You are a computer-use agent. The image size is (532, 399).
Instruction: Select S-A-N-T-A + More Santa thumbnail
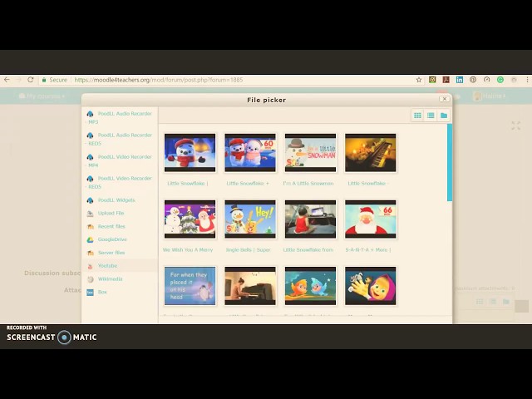click(371, 219)
